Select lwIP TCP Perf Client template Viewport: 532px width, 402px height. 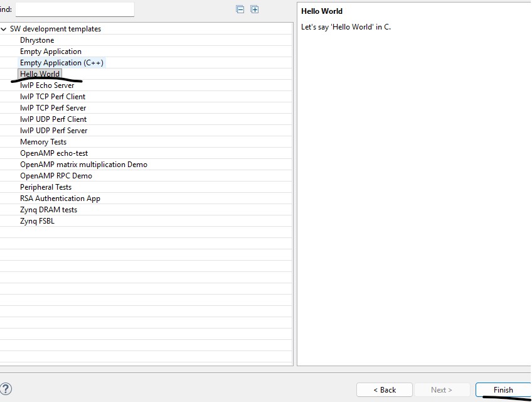click(x=53, y=97)
